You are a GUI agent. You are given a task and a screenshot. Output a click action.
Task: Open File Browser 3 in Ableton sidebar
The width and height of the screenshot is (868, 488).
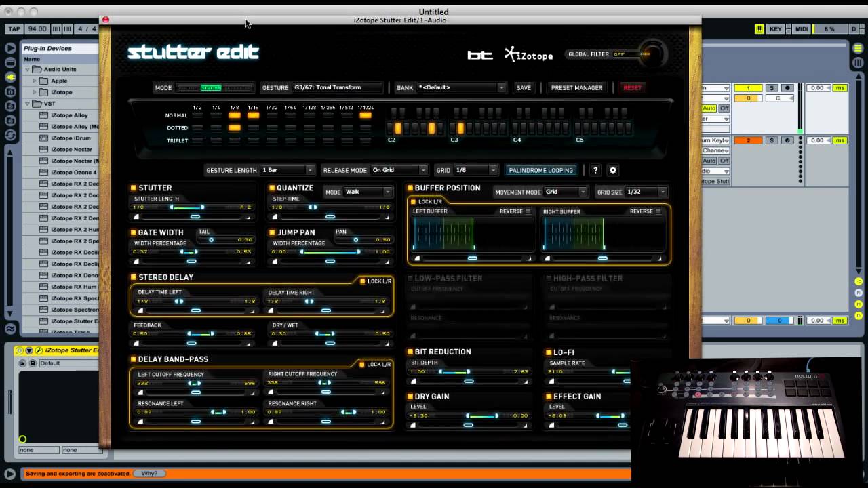tap(10, 121)
